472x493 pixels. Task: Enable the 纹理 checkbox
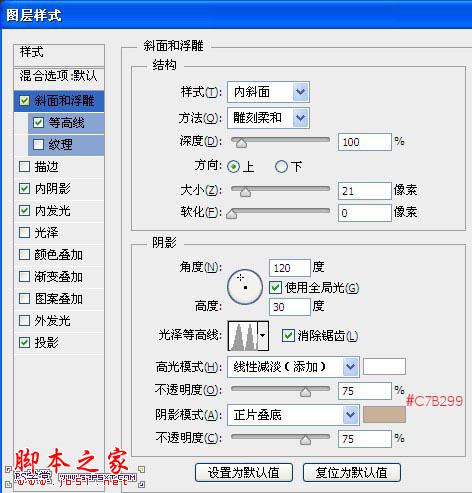tap(38, 145)
